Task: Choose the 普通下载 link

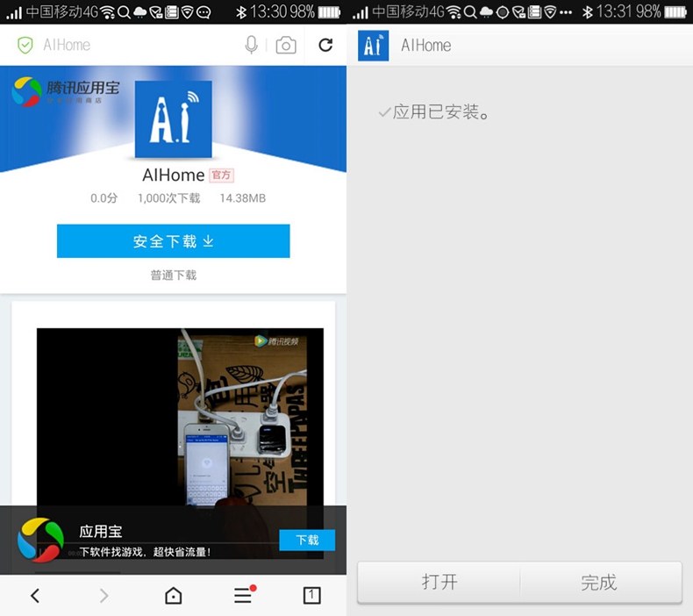Action: (173, 275)
